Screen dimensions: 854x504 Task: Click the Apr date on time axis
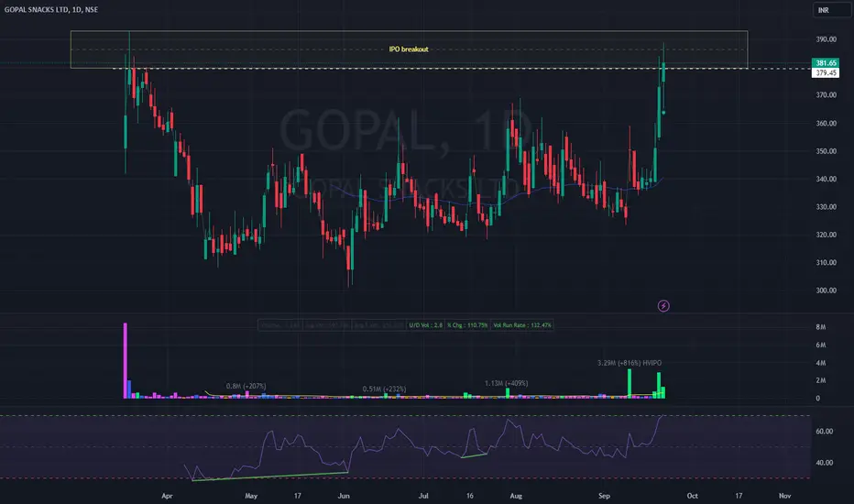pyautogui.click(x=167, y=496)
